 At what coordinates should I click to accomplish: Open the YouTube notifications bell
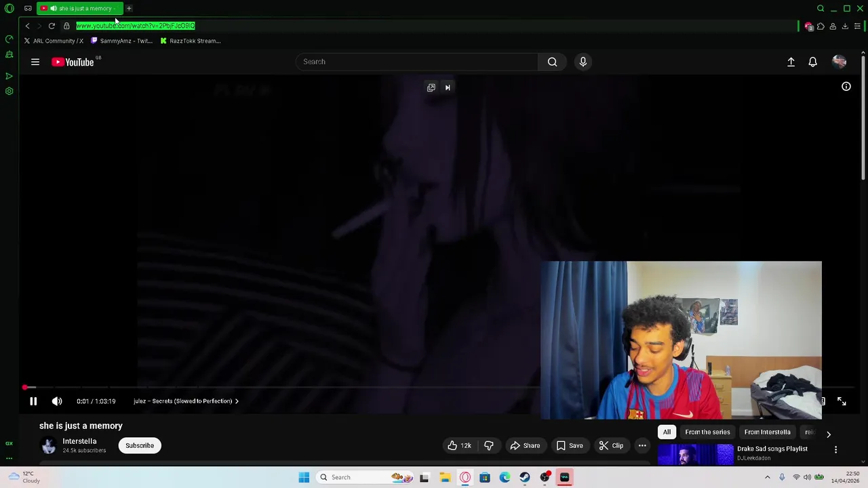pos(812,62)
